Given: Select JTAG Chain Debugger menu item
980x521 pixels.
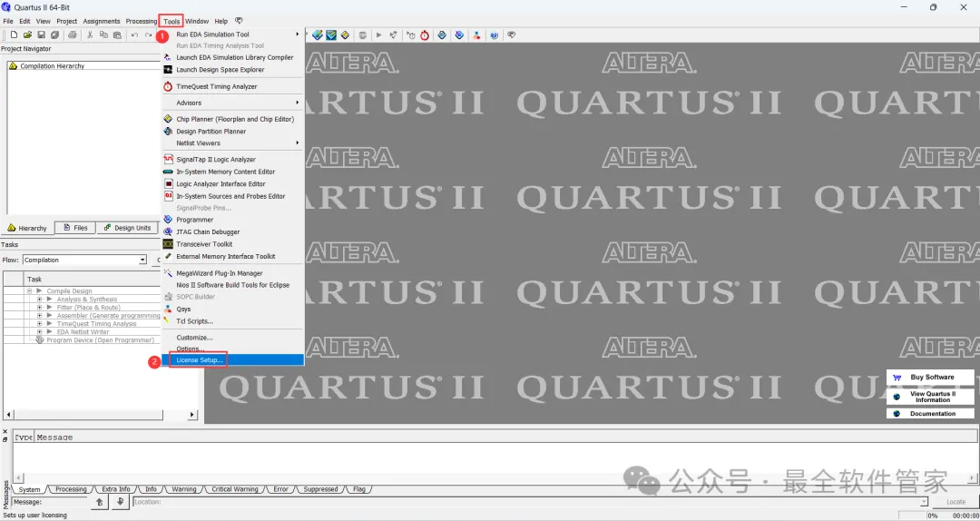Looking at the screenshot, I should [232, 231].
